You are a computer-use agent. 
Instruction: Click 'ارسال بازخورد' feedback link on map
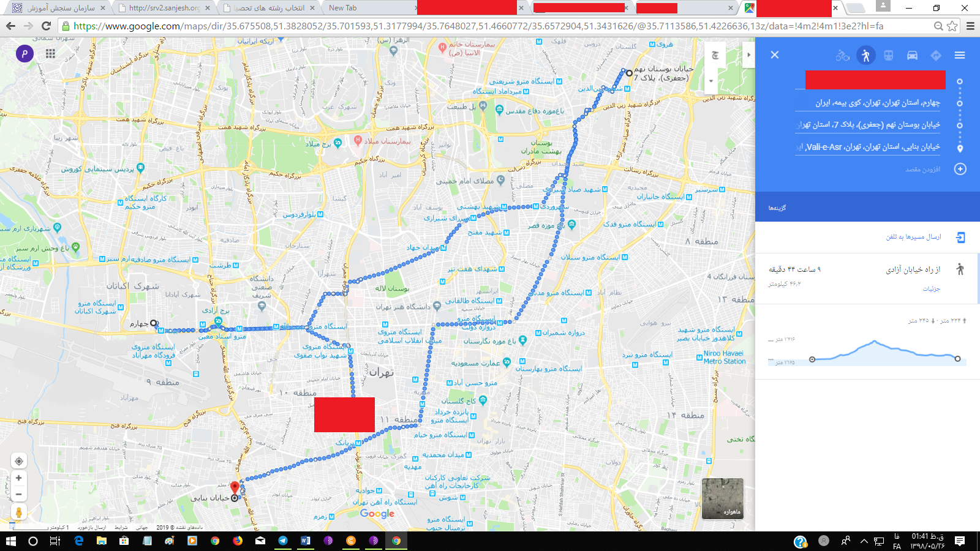click(x=91, y=527)
